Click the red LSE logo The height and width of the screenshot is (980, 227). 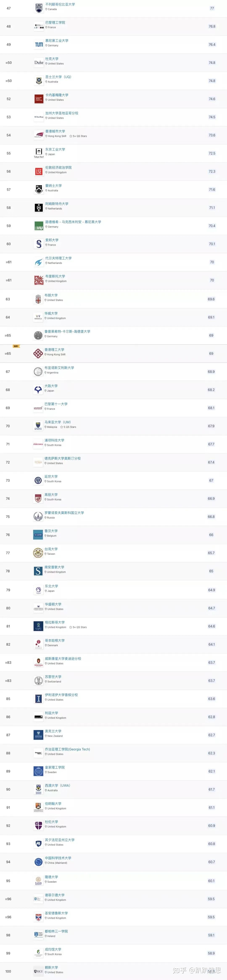coord(39,171)
